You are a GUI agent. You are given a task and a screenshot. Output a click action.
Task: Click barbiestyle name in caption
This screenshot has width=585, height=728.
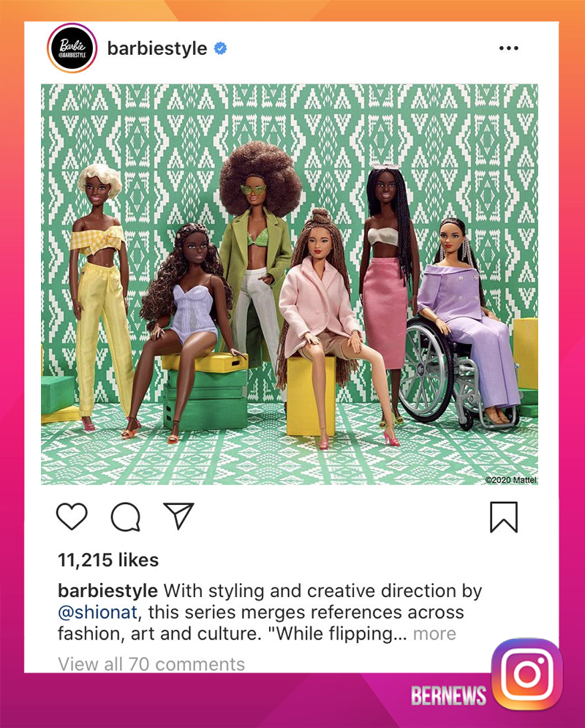click(x=107, y=591)
